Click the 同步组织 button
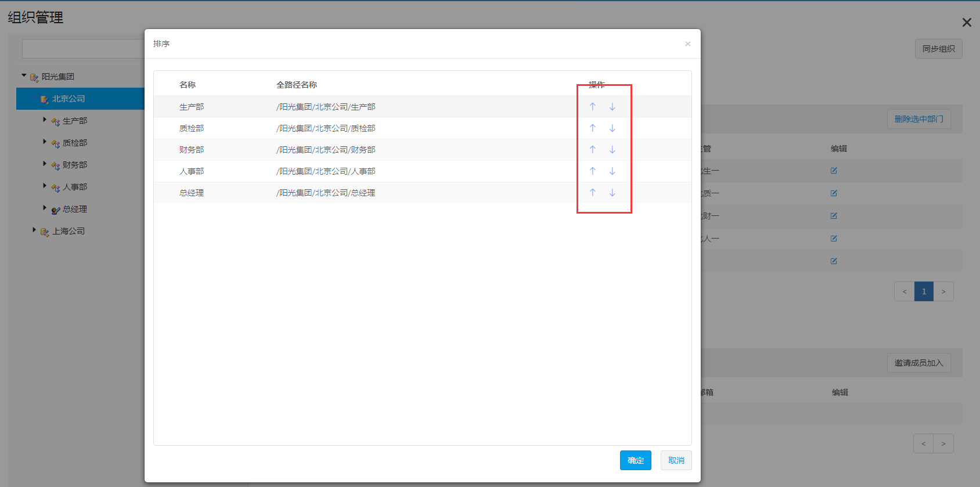Viewport: 980px width, 487px height. coord(939,49)
